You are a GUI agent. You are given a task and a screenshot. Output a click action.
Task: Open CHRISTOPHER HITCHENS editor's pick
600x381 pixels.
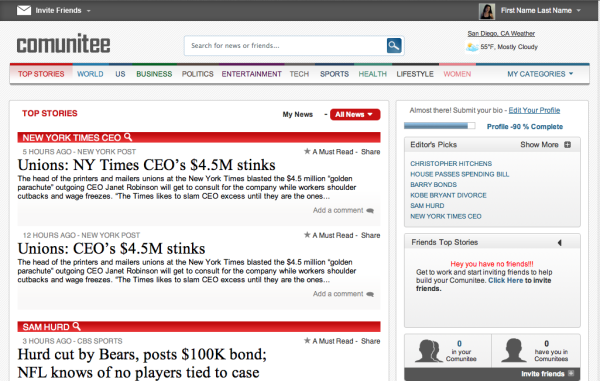451,163
